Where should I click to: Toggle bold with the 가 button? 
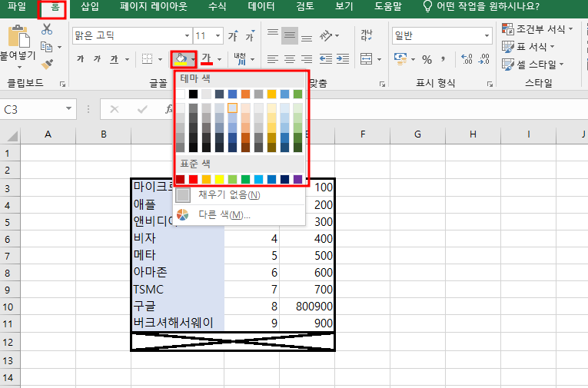(80, 59)
